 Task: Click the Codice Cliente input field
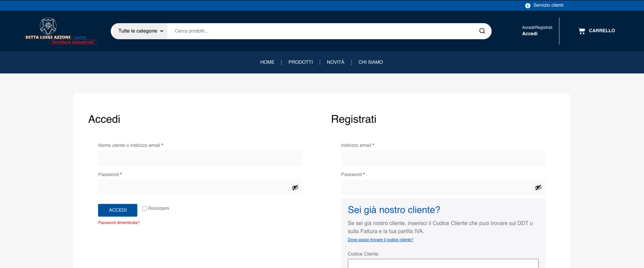pos(443,263)
